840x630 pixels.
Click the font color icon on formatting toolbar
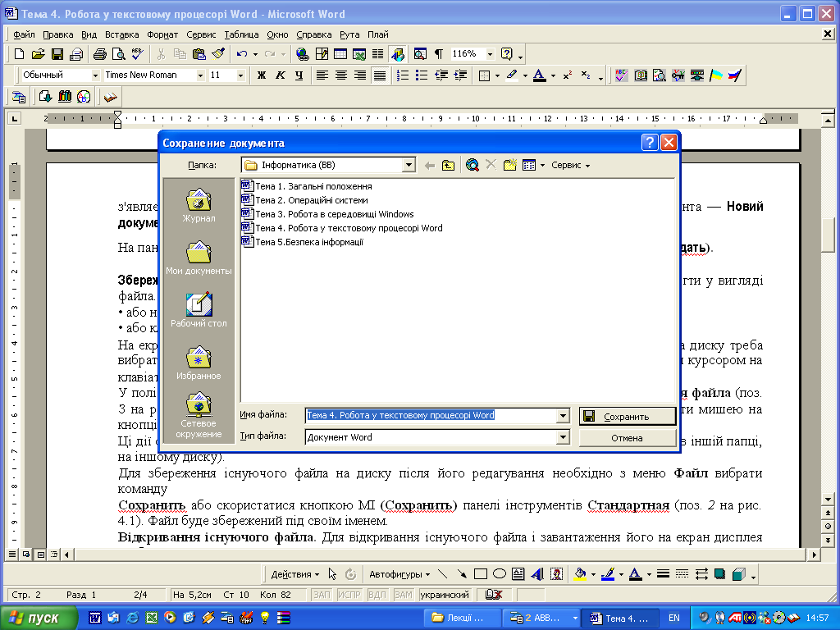[540, 75]
